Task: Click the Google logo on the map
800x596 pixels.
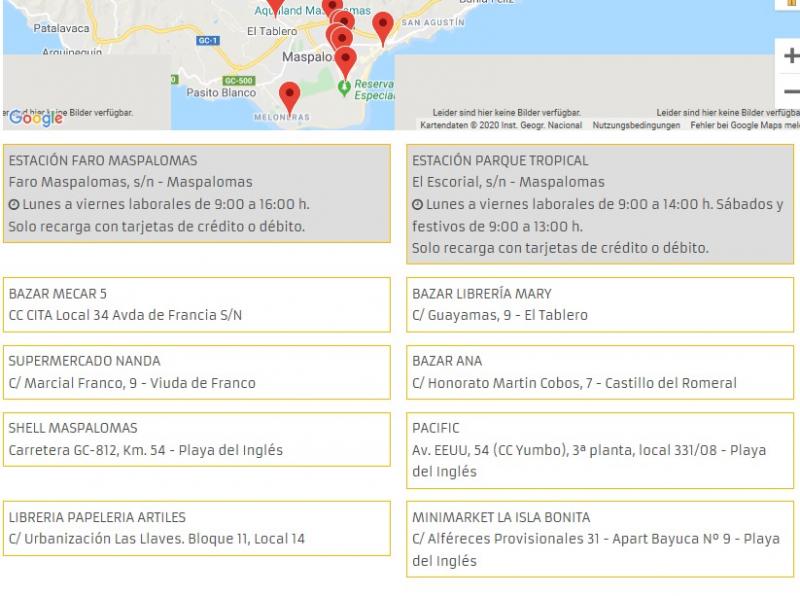Action: (36, 118)
